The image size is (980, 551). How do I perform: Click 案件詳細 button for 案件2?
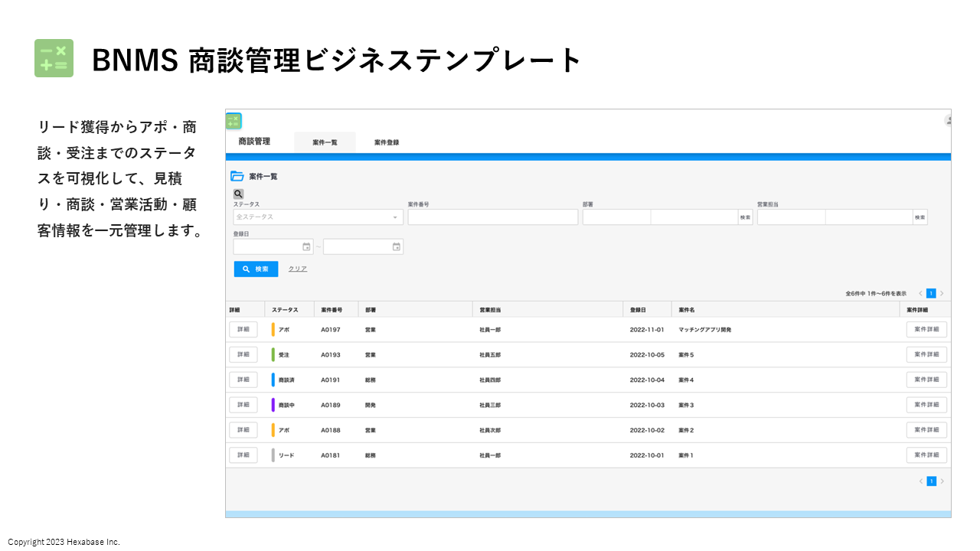tap(926, 430)
